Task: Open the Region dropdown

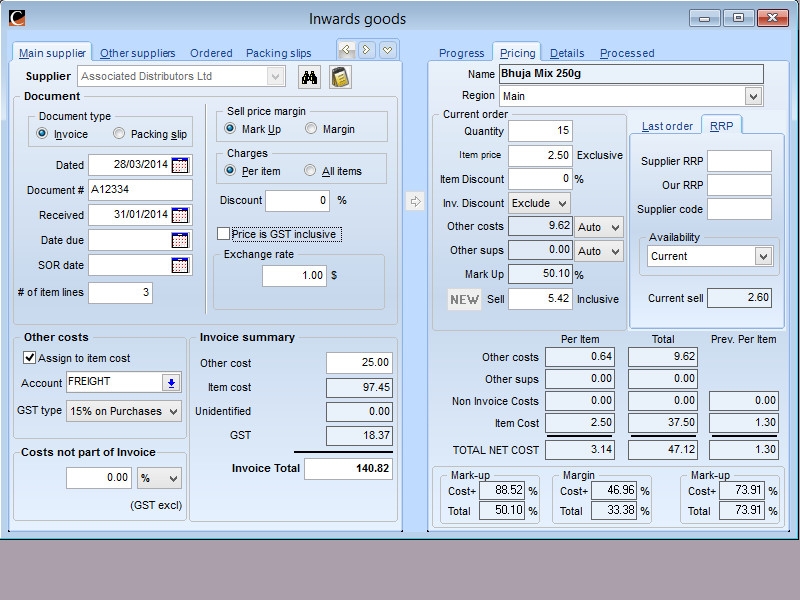Action: (753, 96)
